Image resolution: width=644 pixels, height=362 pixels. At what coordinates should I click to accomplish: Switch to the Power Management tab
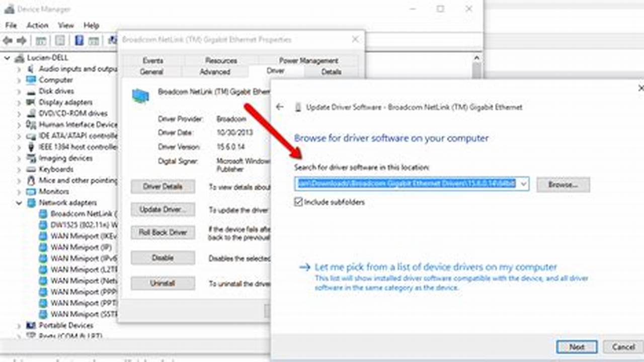point(308,60)
